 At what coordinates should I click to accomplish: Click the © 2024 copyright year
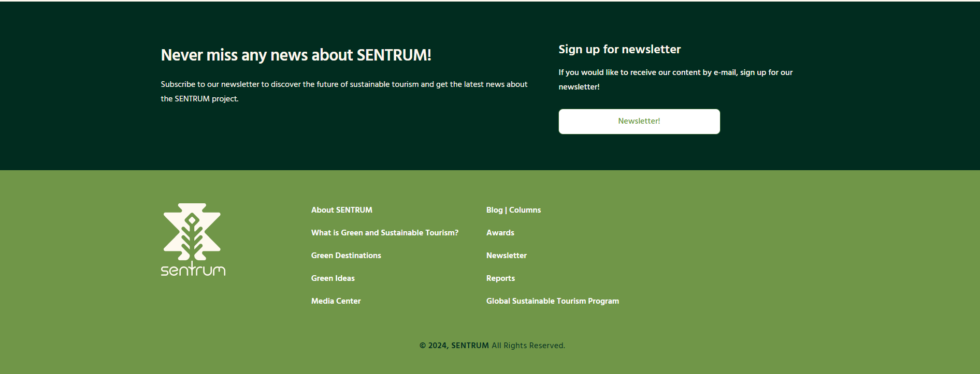[x=434, y=346]
